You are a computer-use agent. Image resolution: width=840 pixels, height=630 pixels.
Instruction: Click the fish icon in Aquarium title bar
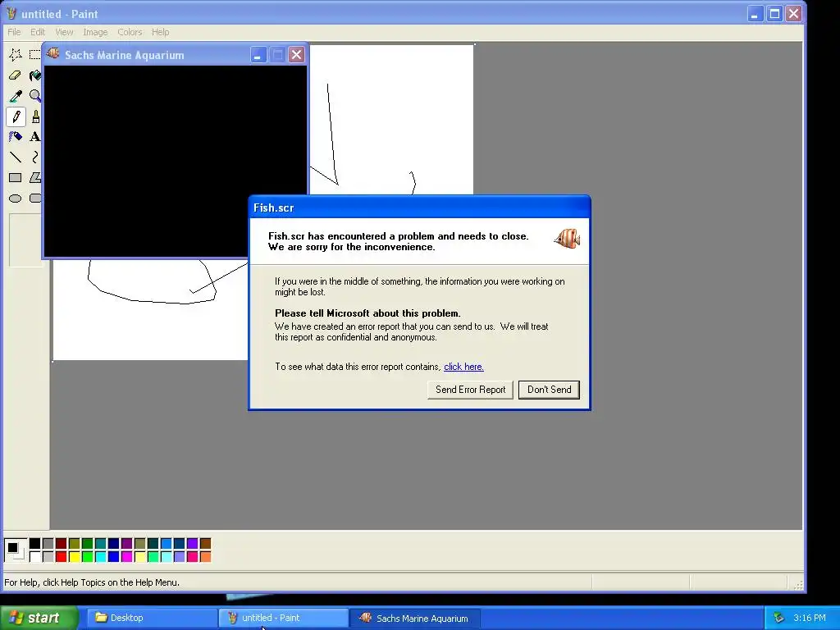[52, 53]
